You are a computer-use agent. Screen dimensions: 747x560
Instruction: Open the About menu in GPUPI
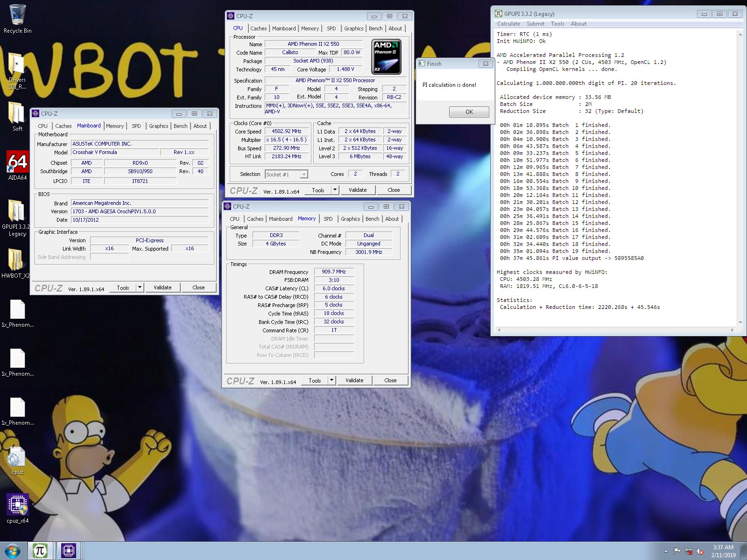click(578, 24)
